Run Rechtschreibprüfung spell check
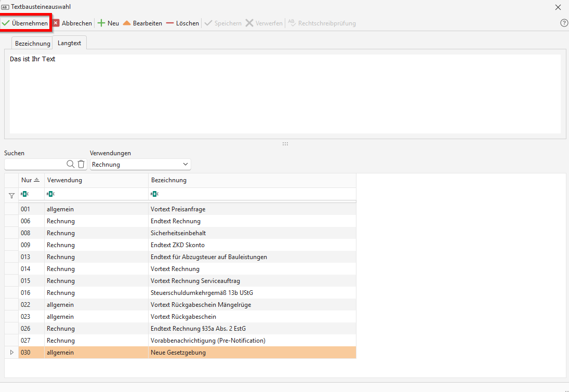Screen dimensions: 569x392 click(x=322, y=23)
